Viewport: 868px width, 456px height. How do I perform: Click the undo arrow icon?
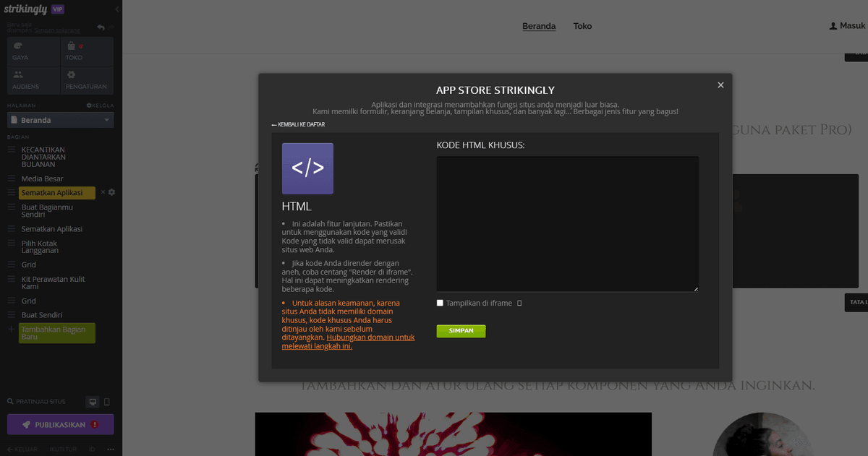(102, 26)
